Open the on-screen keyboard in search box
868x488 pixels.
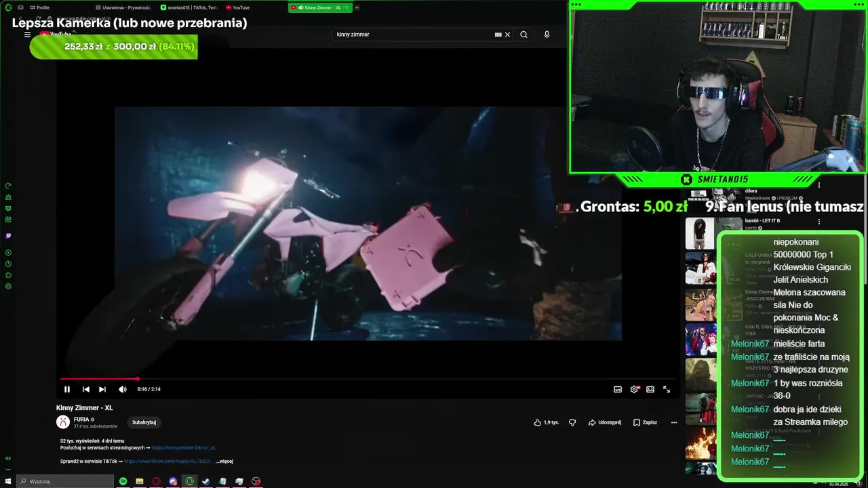[x=498, y=35]
